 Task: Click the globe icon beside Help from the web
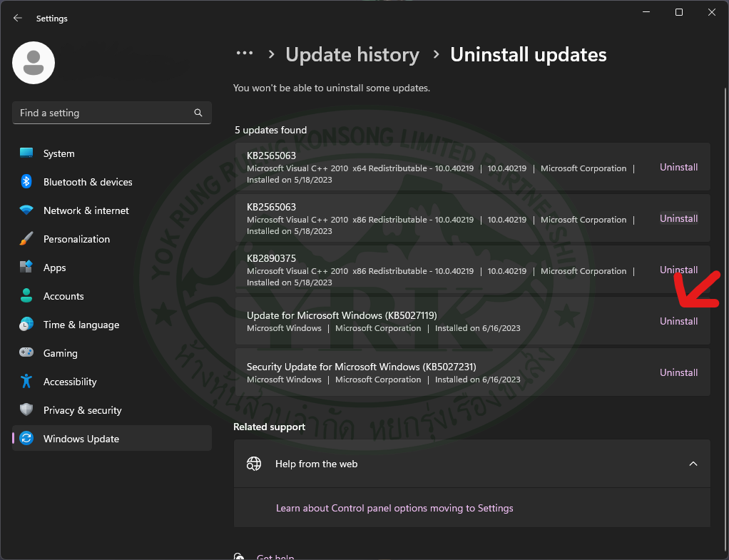pos(254,464)
